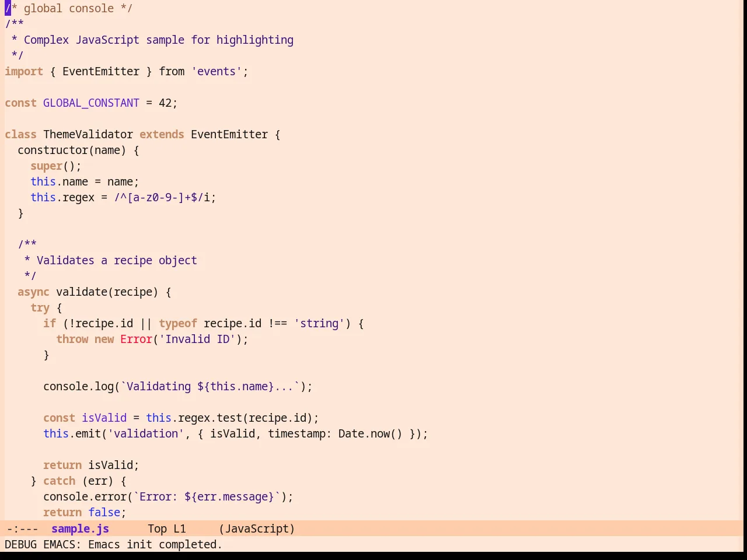The width and height of the screenshot is (747, 560).
Task: Click the 'false' literal on last line
Action: [104, 512]
